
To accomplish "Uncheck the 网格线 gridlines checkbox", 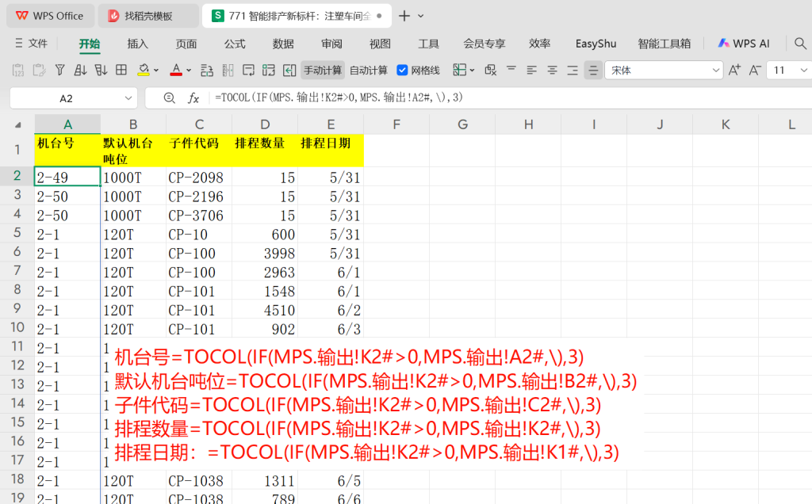I will [x=402, y=71].
